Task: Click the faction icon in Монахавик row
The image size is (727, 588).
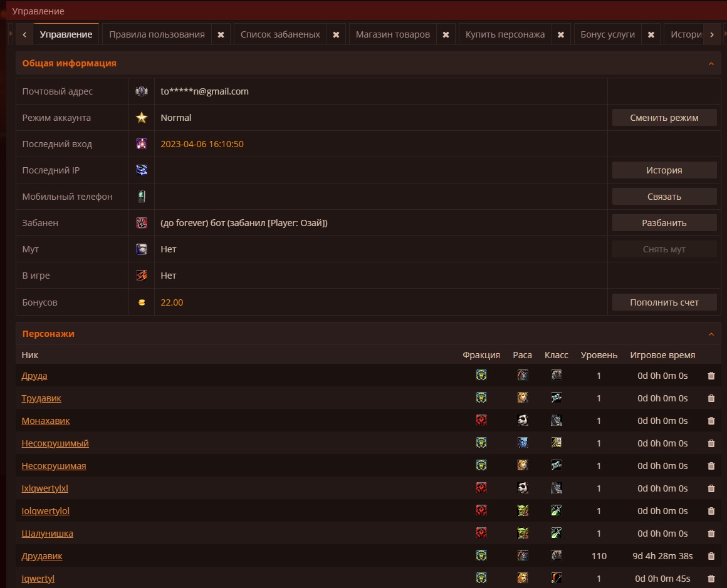Action: [481, 420]
